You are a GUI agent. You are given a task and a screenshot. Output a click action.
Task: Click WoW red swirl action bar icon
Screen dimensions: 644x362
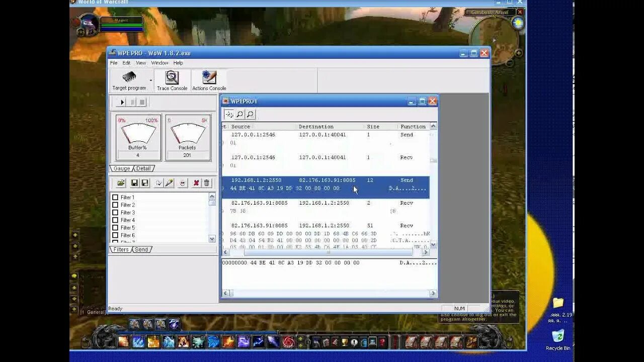pyautogui.click(x=288, y=342)
